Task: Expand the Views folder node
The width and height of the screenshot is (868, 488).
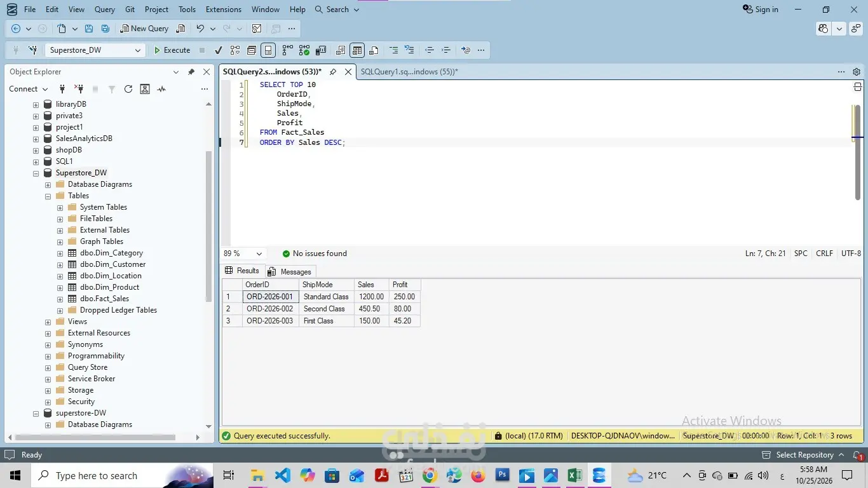Action: tap(48, 322)
